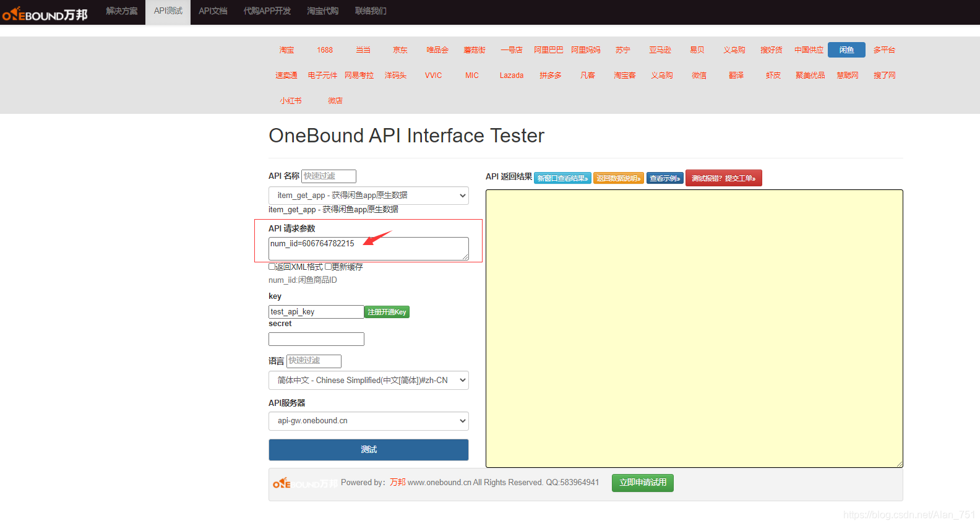Focus the API 名称 quick filter box

tap(329, 176)
